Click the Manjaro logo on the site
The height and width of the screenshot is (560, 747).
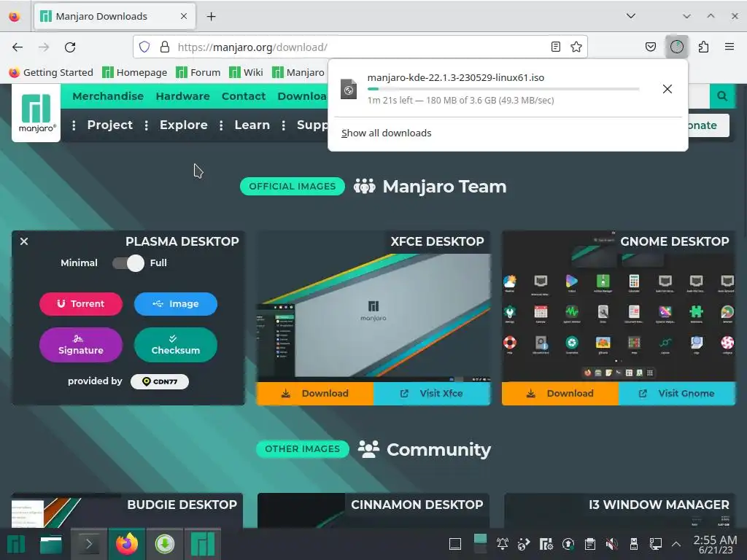click(x=36, y=113)
